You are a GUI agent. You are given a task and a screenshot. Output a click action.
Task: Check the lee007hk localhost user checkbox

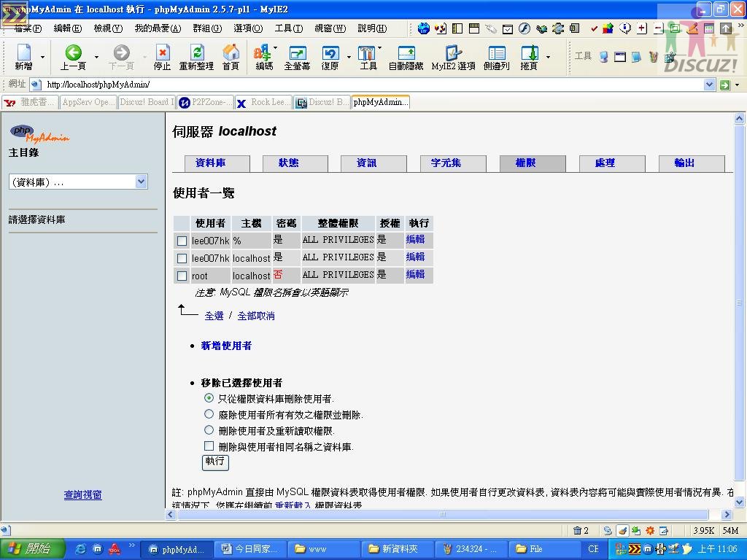coord(182,258)
